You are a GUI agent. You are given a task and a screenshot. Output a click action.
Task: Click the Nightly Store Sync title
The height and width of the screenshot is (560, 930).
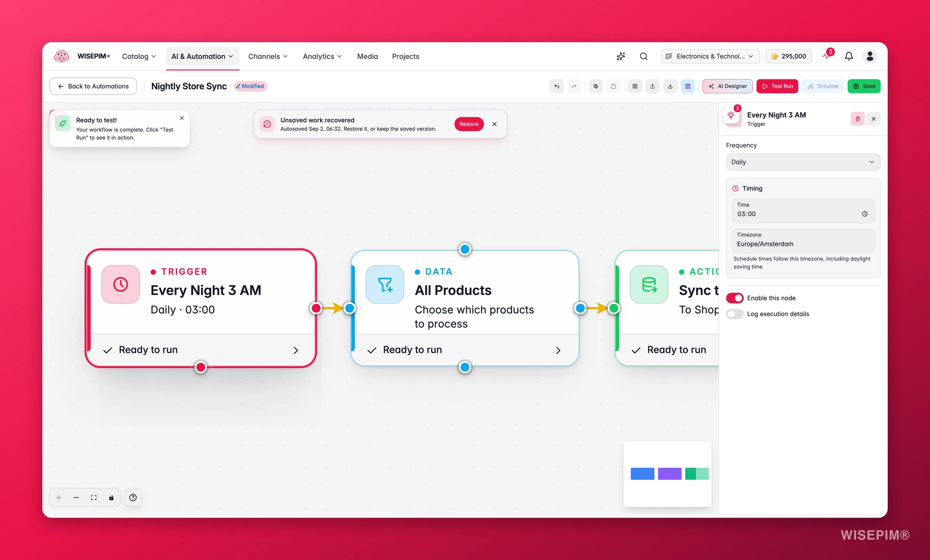pyautogui.click(x=189, y=86)
